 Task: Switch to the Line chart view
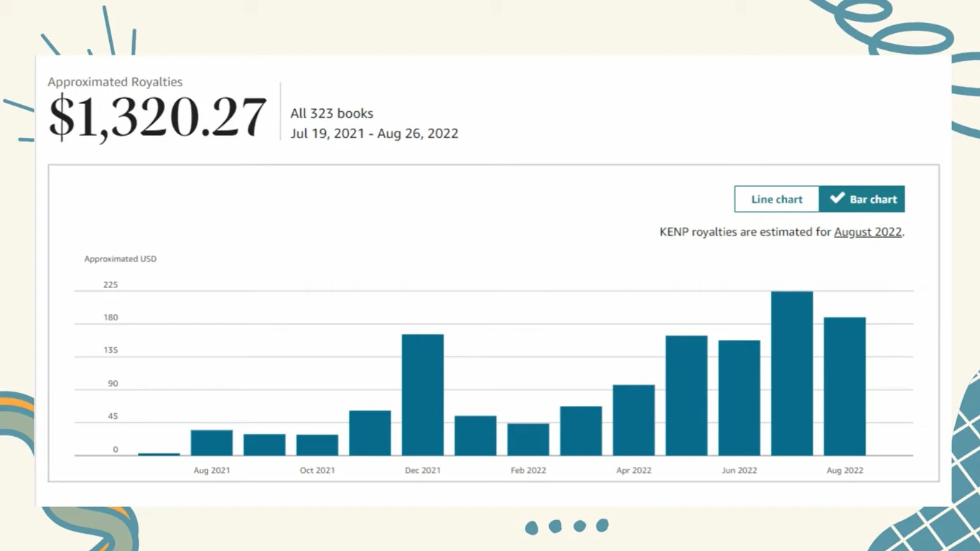coord(776,199)
